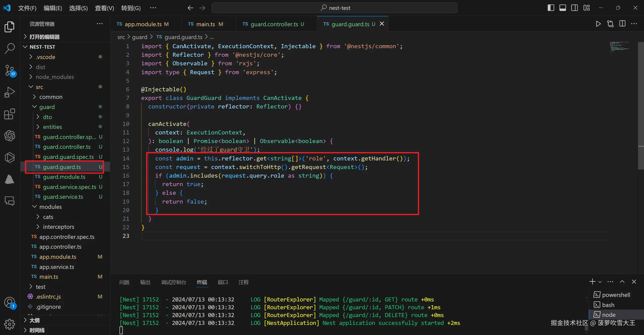Toggle the primary side bar layout button
644x335 pixels.
coord(551,8)
